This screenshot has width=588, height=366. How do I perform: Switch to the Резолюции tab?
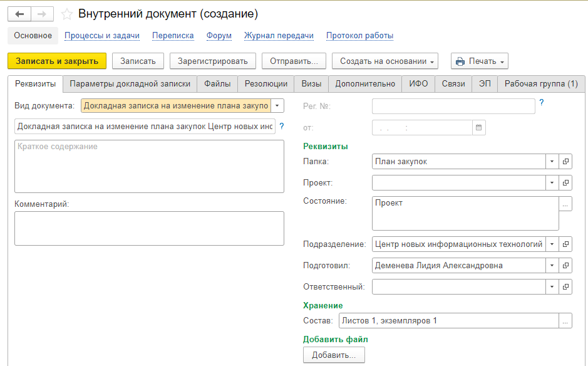coord(266,84)
